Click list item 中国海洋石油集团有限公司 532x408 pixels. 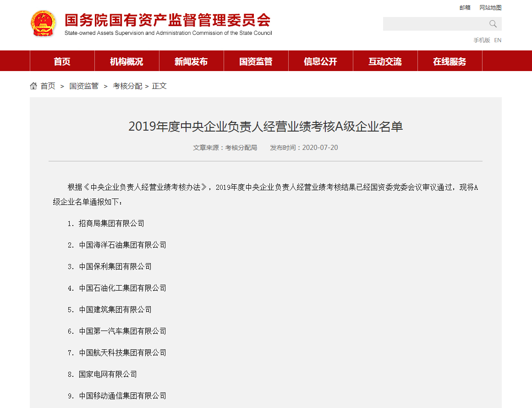point(122,245)
